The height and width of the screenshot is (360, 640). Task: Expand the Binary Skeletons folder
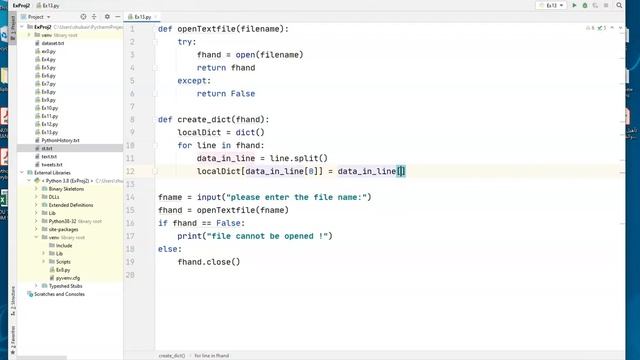click(x=36, y=189)
